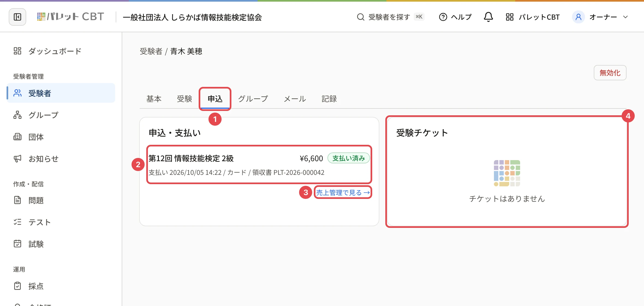This screenshot has height=306, width=644.
Task: Click the 受験者を探す search field
Action: click(390, 17)
